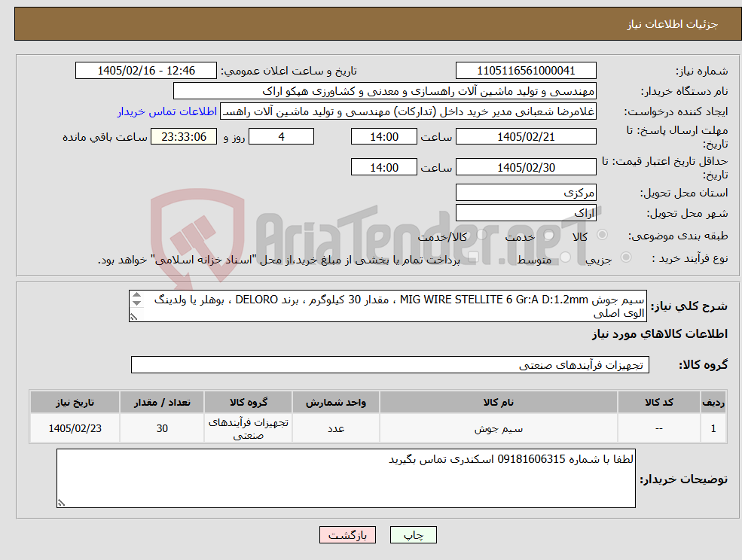Screen dimensions: 742x560
Task: Click the بازگشت (back) button
Action: click(347, 535)
